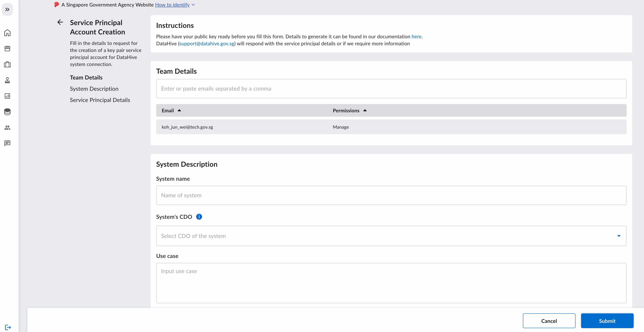Open the database icon in the sidebar

click(x=7, y=112)
